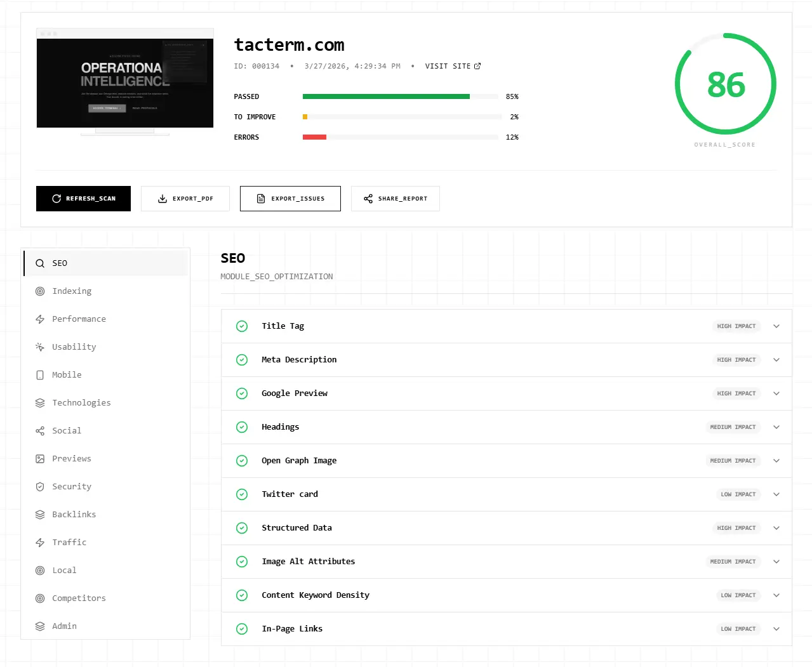Click the Usability sparkle cursor icon
812x667 pixels.
click(40, 347)
